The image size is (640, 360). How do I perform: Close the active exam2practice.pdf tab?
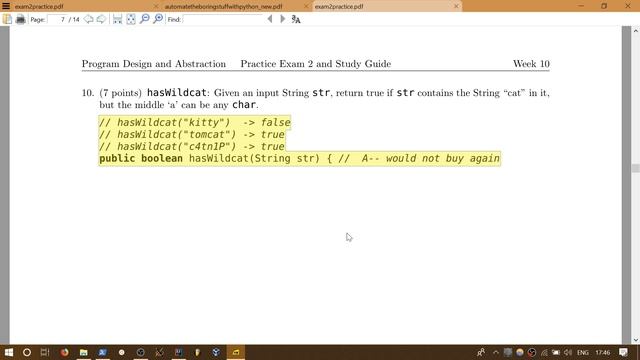click(456, 6)
